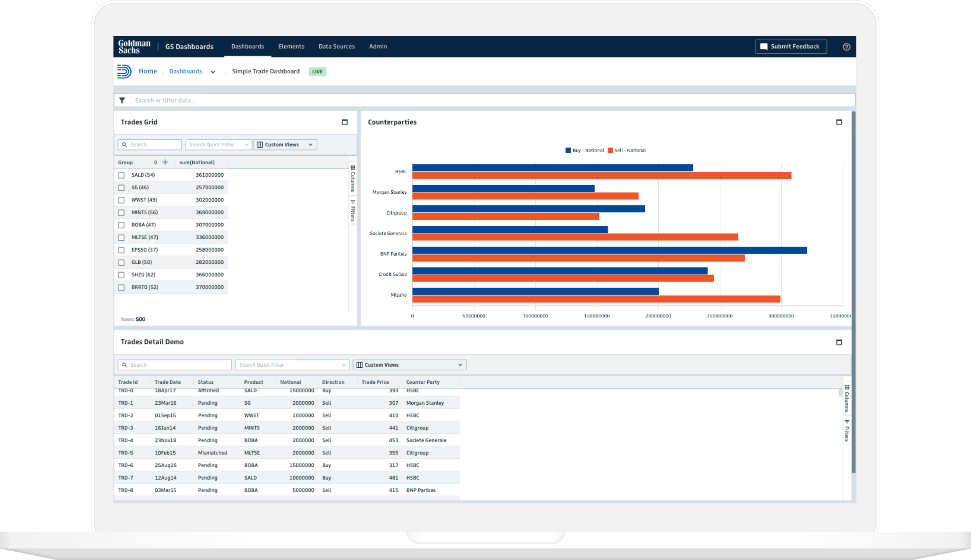Click the filter icon beside the search bar

(x=123, y=100)
